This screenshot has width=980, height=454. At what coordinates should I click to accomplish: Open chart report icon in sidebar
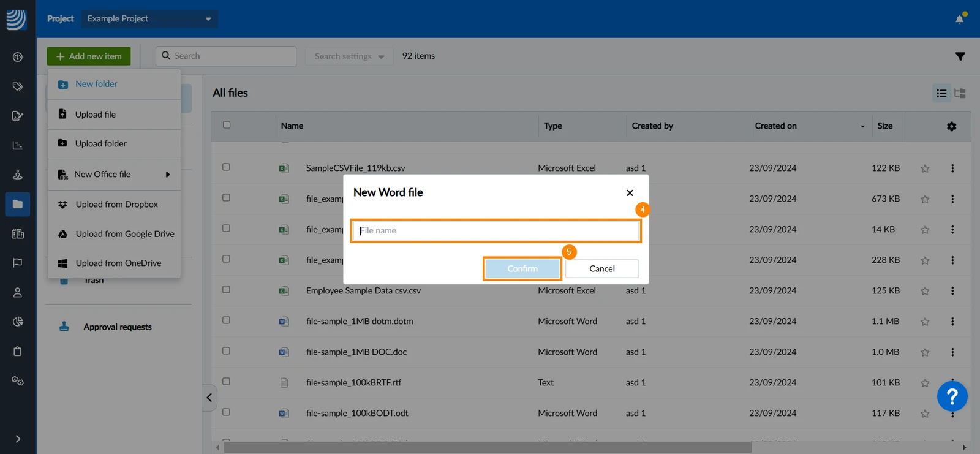pyautogui.click(x=18, y=145)
